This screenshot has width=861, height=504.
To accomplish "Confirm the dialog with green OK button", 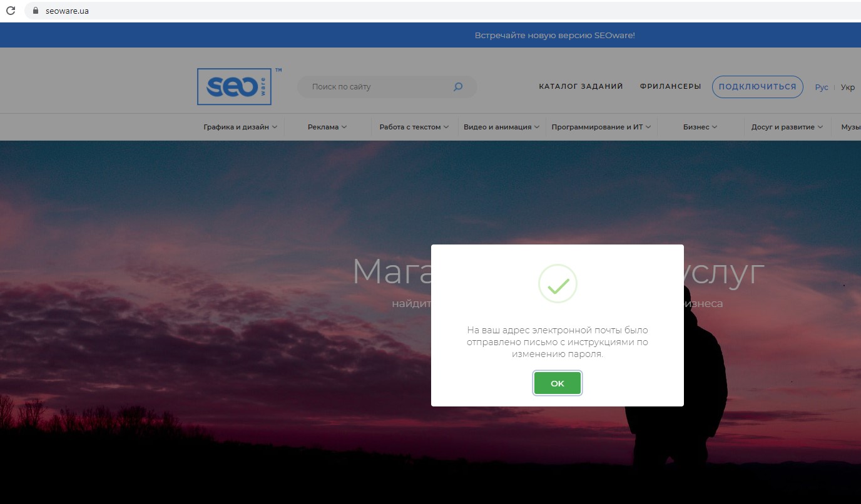I will point(557,383).
